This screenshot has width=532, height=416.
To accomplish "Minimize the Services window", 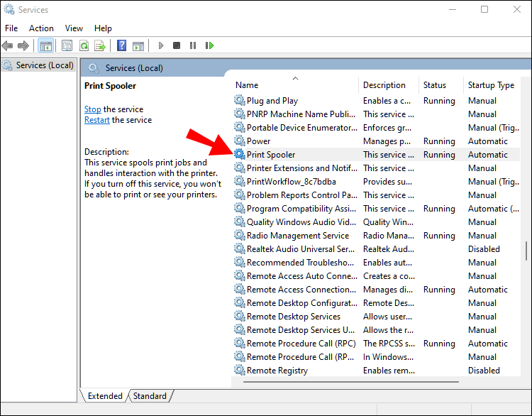I will point(453,9).
